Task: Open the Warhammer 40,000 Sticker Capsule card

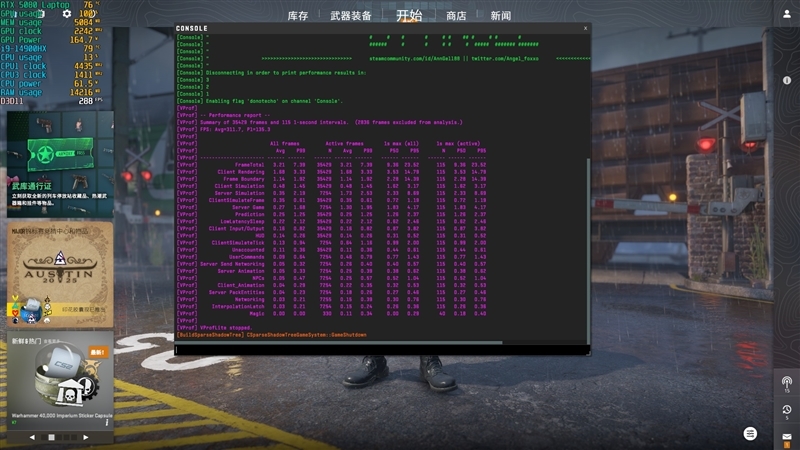Action: click(60, 380)
